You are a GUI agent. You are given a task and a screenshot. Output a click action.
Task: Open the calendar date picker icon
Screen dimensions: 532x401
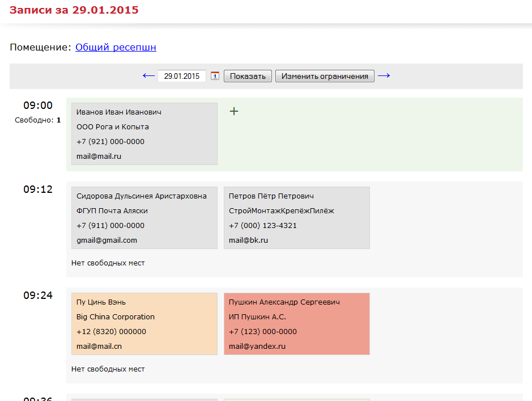215,76
